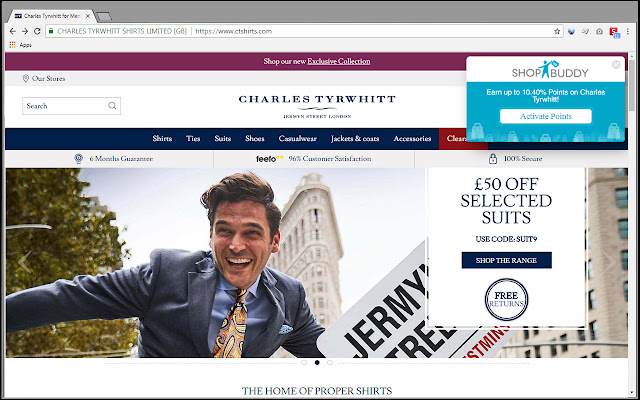Advance to next banner slide arrow
The height and width of the screenshot is (400, 640).
609,262
